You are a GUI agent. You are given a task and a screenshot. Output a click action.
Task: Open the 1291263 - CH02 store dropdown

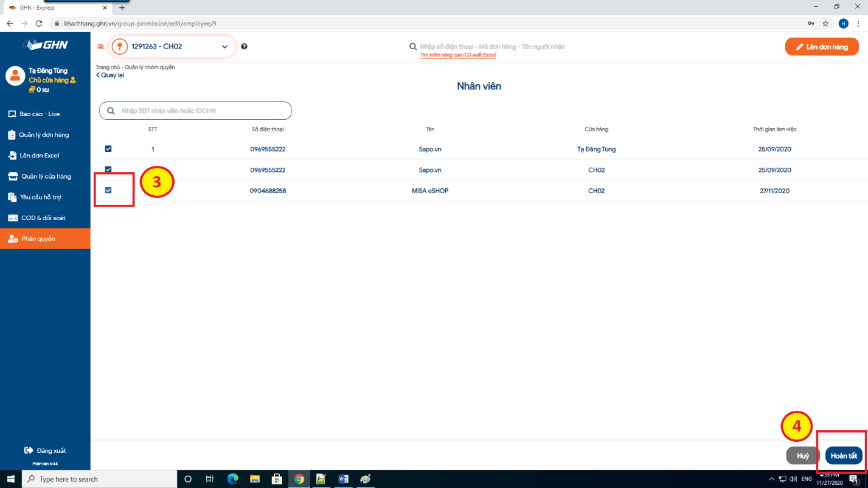pos(172,47)
